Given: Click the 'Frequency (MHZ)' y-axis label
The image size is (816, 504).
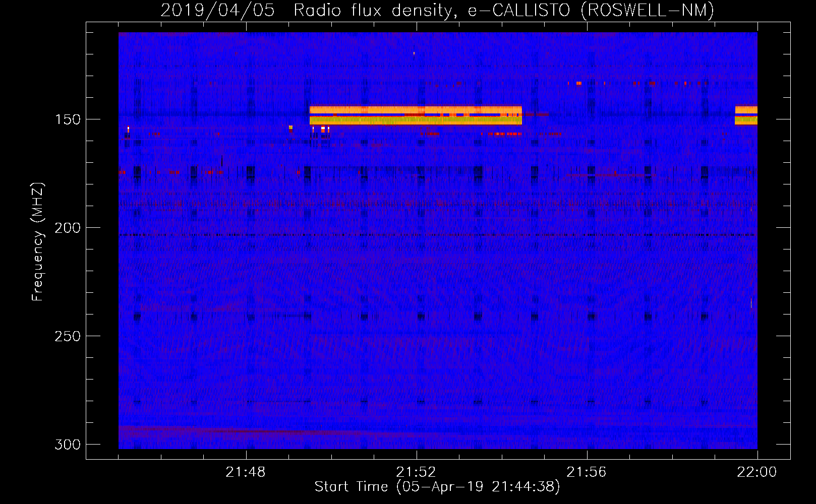Looking at the screenshot, I should 38,242.
